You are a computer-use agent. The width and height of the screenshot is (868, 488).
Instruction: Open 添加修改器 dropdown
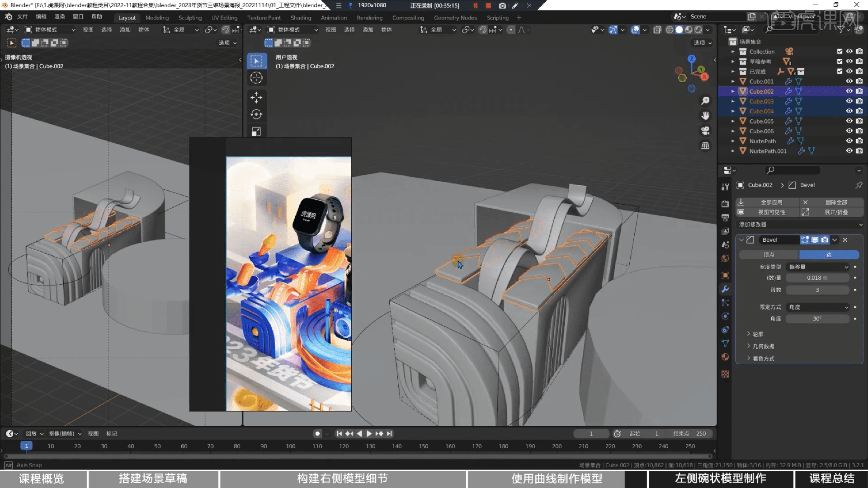[x=800, y=225]
